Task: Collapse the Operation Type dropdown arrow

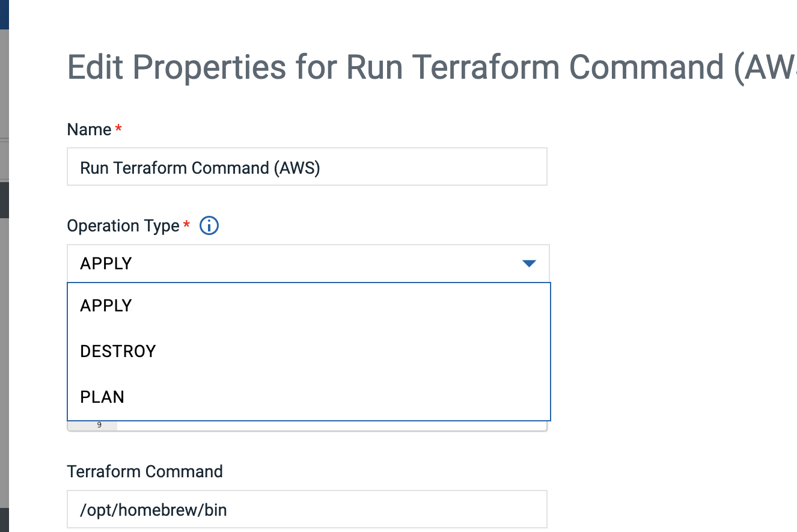Action: pyautogui.click(x=529, y=263)
